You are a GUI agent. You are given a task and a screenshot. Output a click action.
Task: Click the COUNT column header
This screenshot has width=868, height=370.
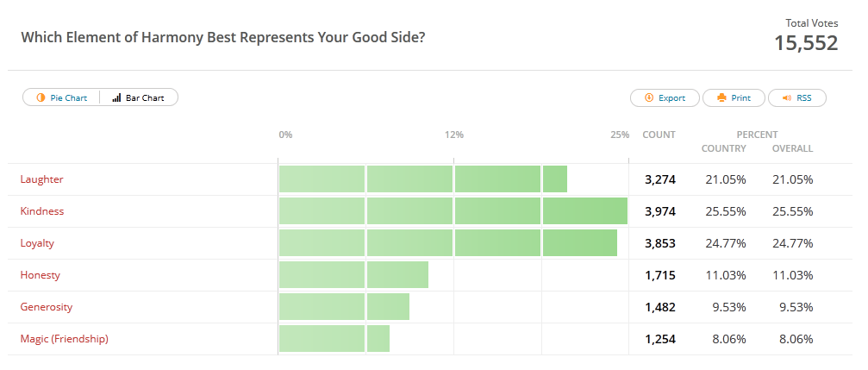(x=659, y=135)
